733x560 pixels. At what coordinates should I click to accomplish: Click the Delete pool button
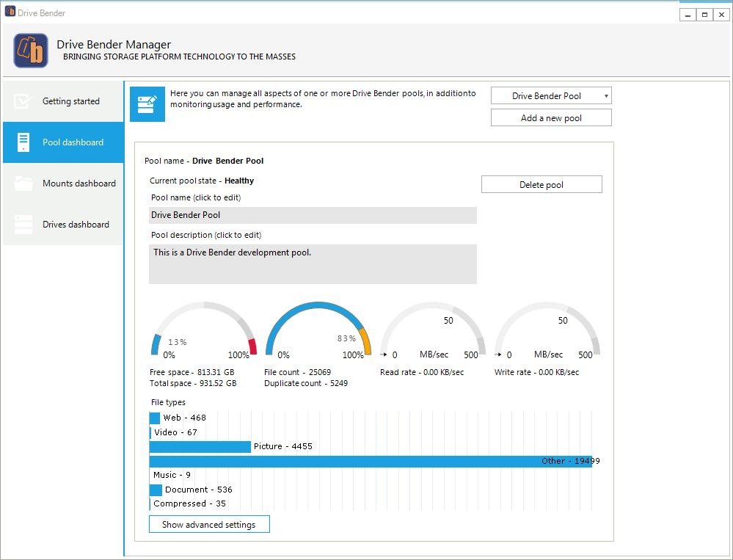[x=541, y=185]
